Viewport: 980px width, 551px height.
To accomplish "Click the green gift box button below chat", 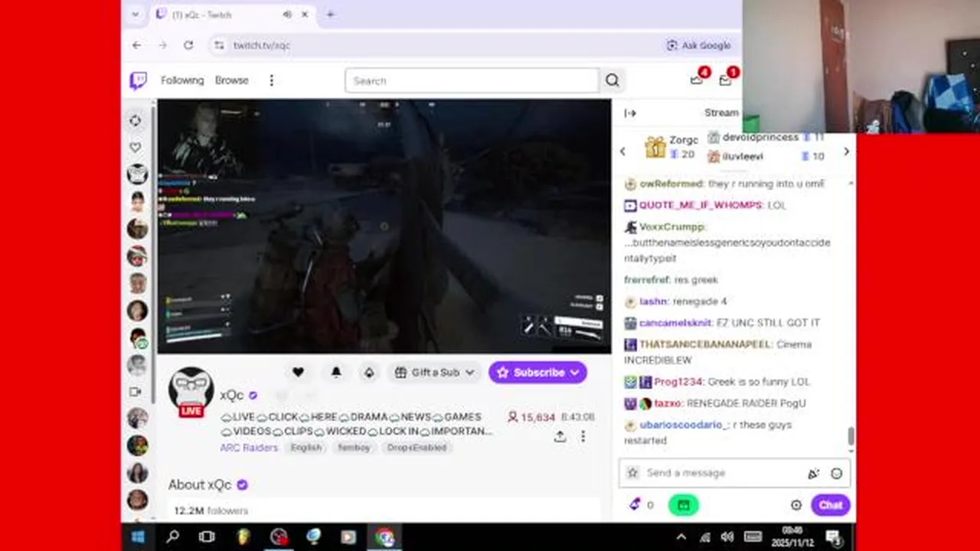I will click(683, 504).
